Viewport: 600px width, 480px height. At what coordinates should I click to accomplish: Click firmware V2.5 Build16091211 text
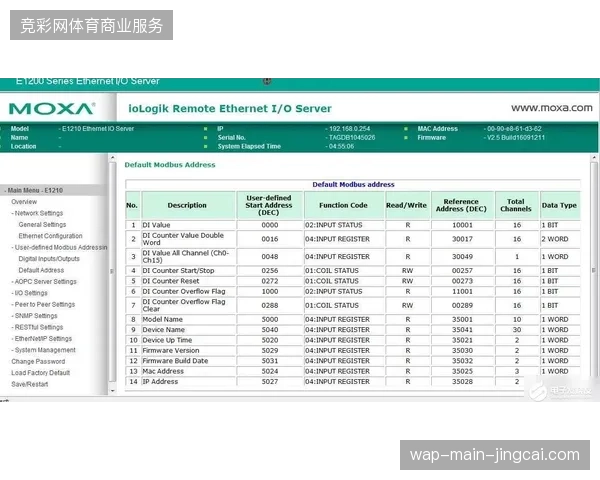coord(515,137)
